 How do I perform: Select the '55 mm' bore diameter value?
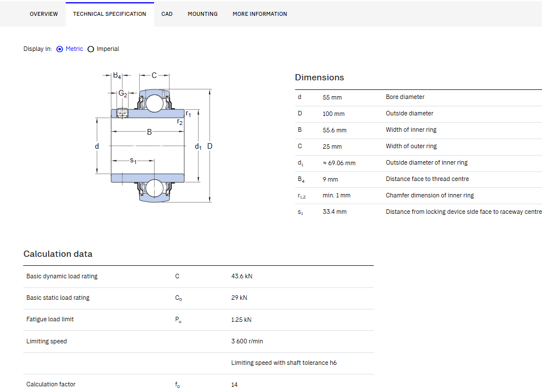point(332,97)
